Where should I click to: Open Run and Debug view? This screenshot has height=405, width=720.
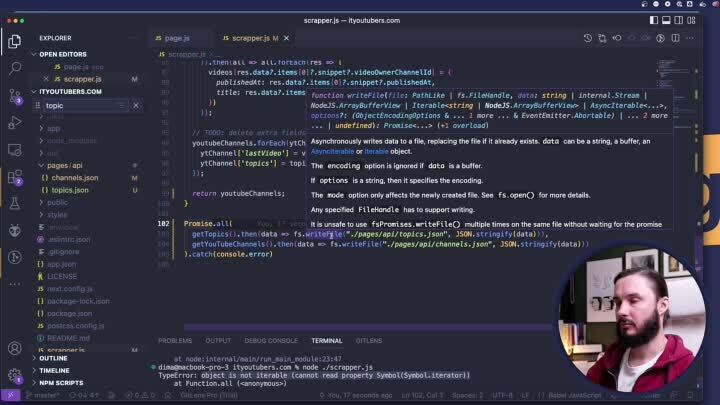[15, 123]
